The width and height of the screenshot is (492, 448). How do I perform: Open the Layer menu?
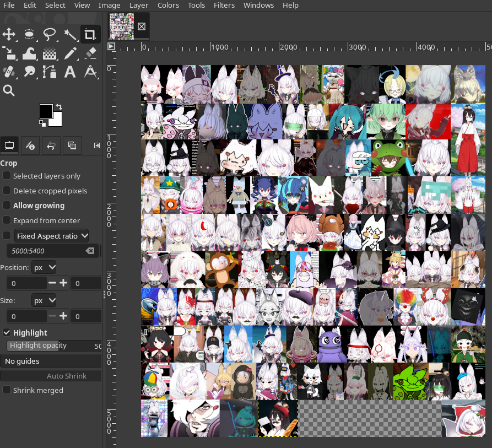pyautogui.click(x=139, y=6)
